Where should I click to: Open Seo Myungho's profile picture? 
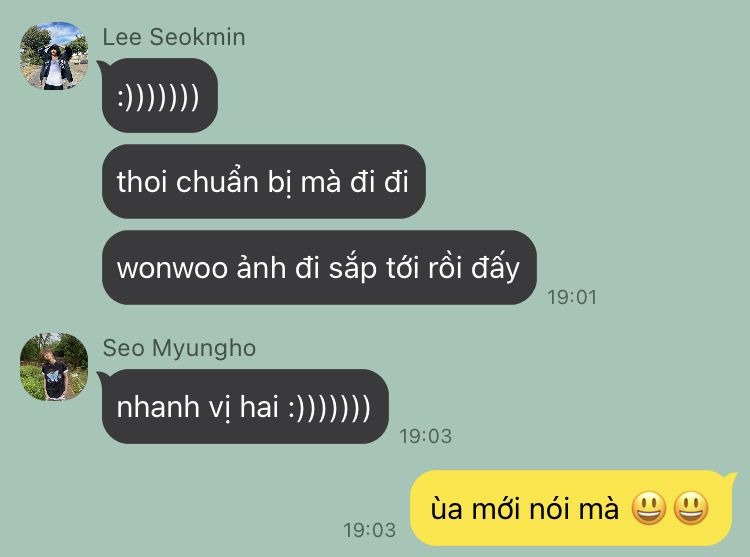coord(54,367)
